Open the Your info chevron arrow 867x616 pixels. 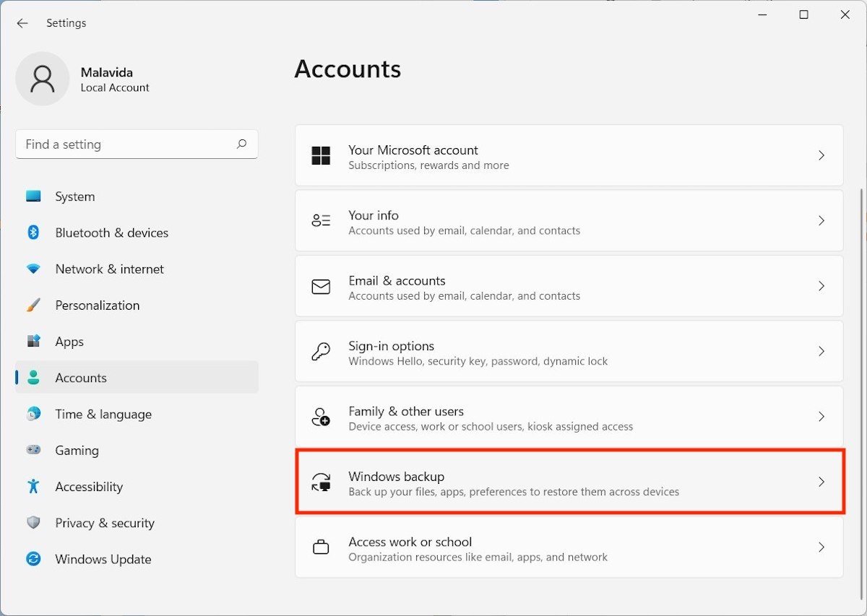point(821,221)
